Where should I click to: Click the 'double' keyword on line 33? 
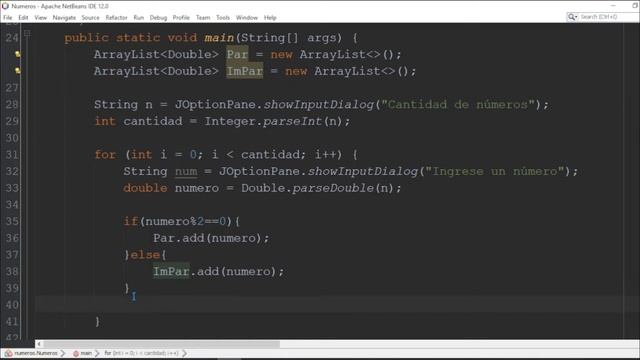(145, 188)
